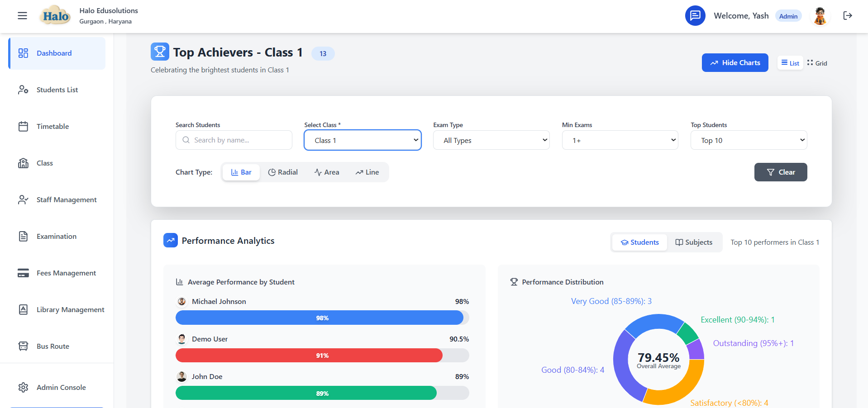Select the Bus Route sidebar icon
Viewport: 868px width, 408px height.
24,346
